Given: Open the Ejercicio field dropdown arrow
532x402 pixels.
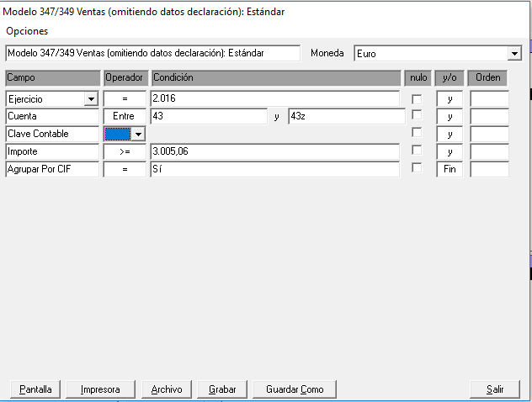Looking at the screenshot, I should tap(91, 99).
